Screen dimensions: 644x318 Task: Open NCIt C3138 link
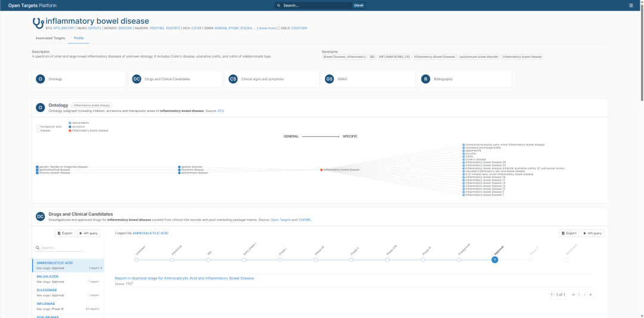196,28
